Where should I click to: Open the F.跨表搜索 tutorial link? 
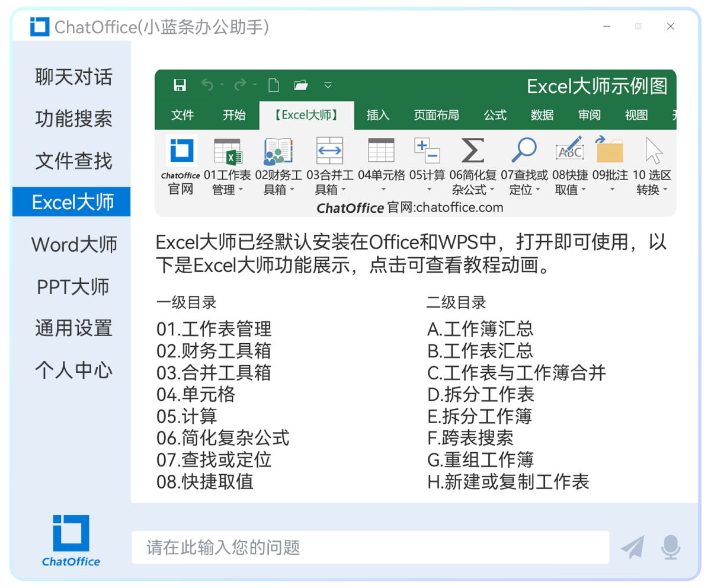click(470, 438)
